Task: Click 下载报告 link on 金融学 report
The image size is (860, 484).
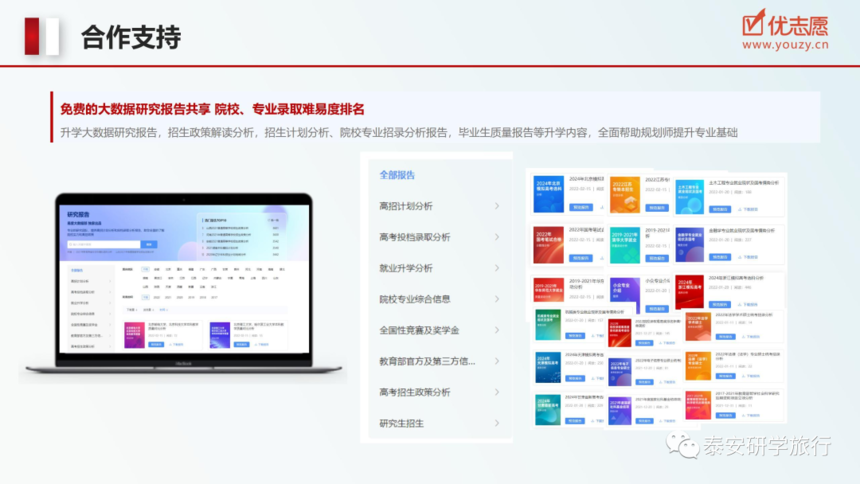Action: point(747,257)
